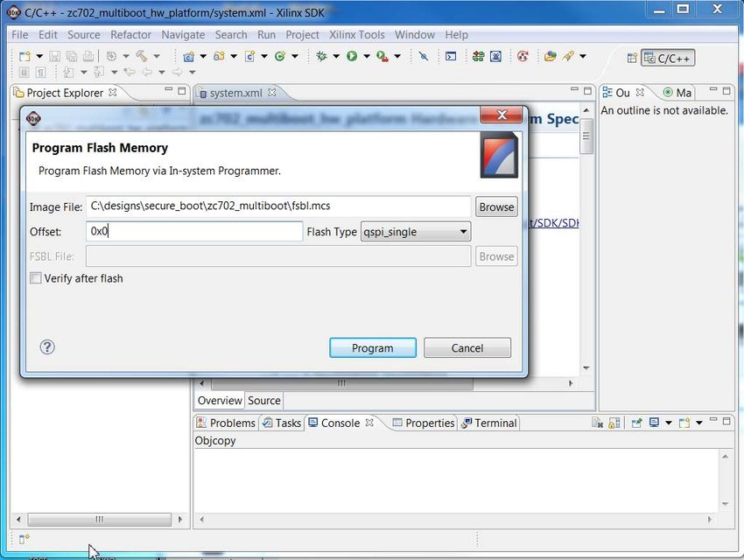
Task: Click the Program FPGA toolbar icon
Action: 478,56
